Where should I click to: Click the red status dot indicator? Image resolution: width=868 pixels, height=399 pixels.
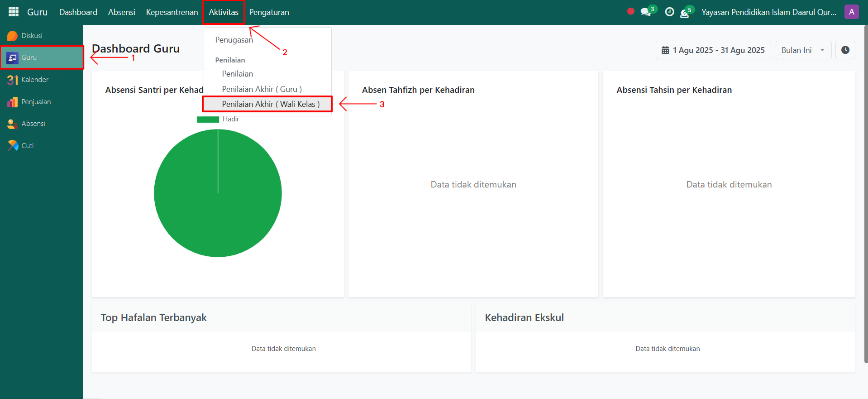coord(630,11)
